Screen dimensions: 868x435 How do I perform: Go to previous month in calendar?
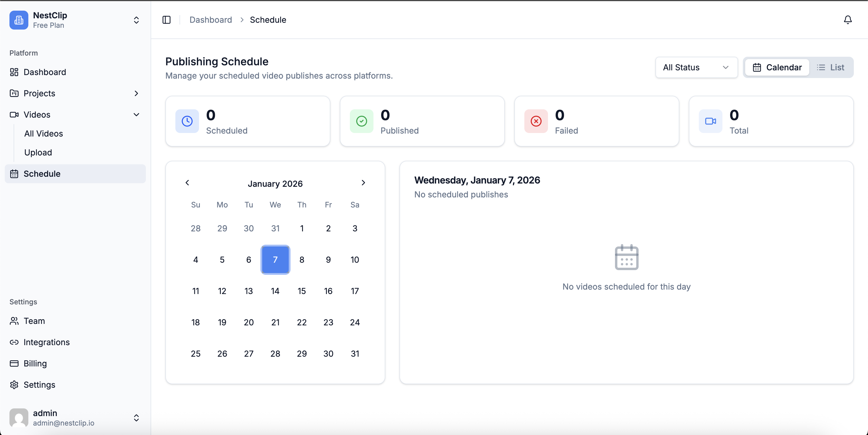coord(187,183)
